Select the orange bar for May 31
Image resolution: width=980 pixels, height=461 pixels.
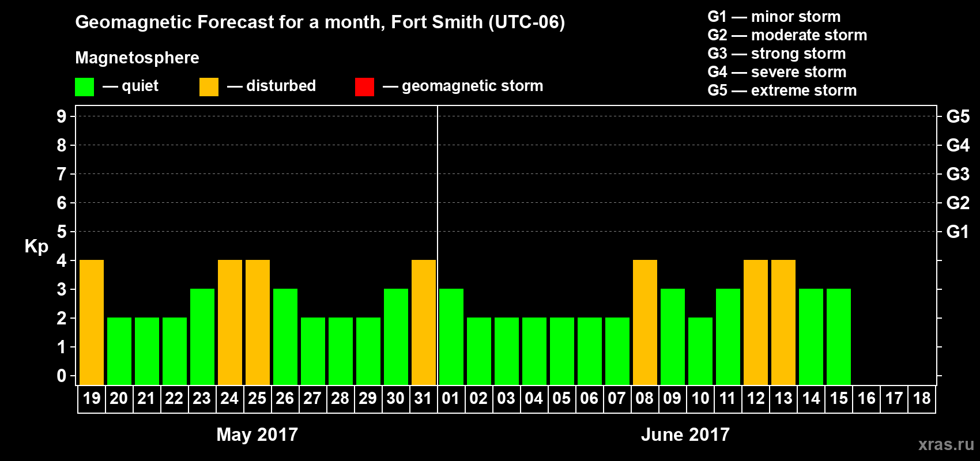tap(424, 323)
